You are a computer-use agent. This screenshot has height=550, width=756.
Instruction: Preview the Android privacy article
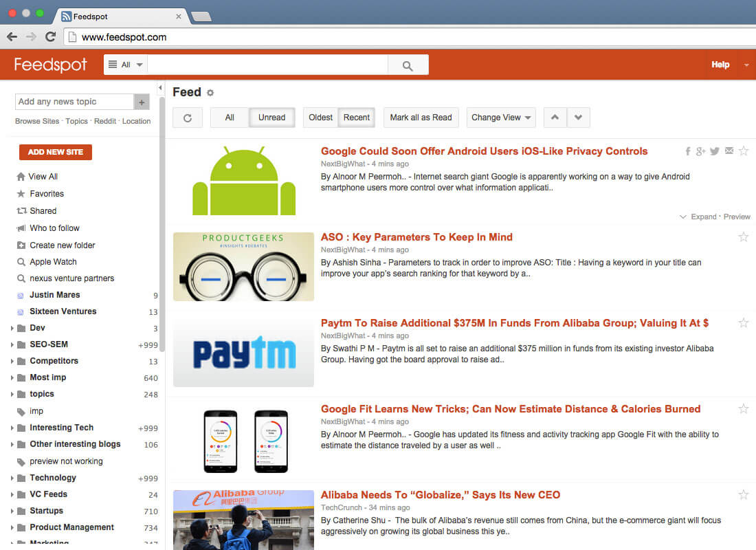coord(737,217)
